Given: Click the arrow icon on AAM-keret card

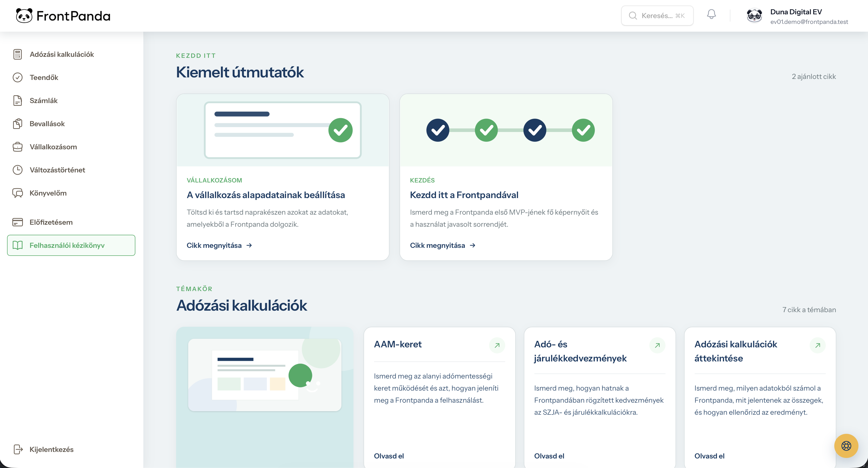Looking at the screenshot, I should pos(497,345).
